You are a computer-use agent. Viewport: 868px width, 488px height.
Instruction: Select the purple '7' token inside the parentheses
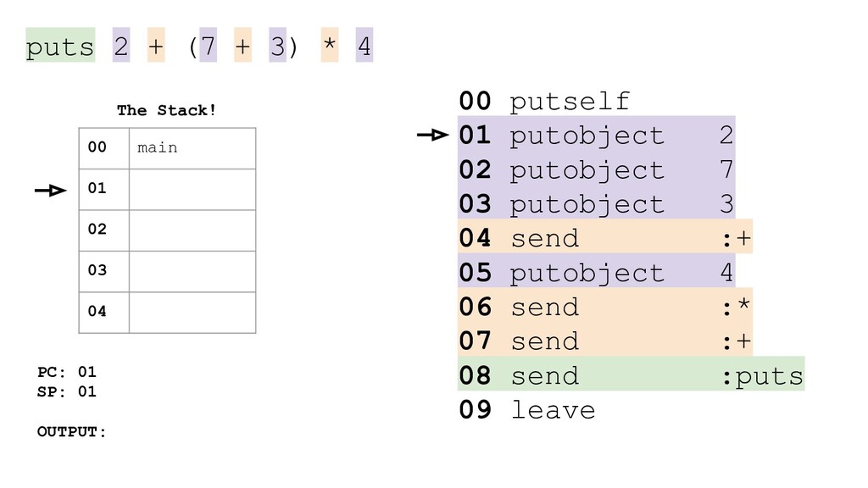tap(209, 45)
